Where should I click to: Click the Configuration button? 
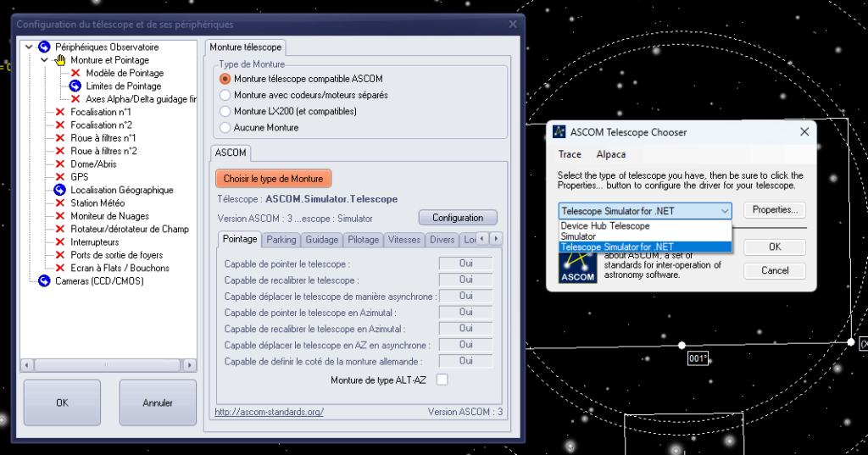click(x=458, y=218)
